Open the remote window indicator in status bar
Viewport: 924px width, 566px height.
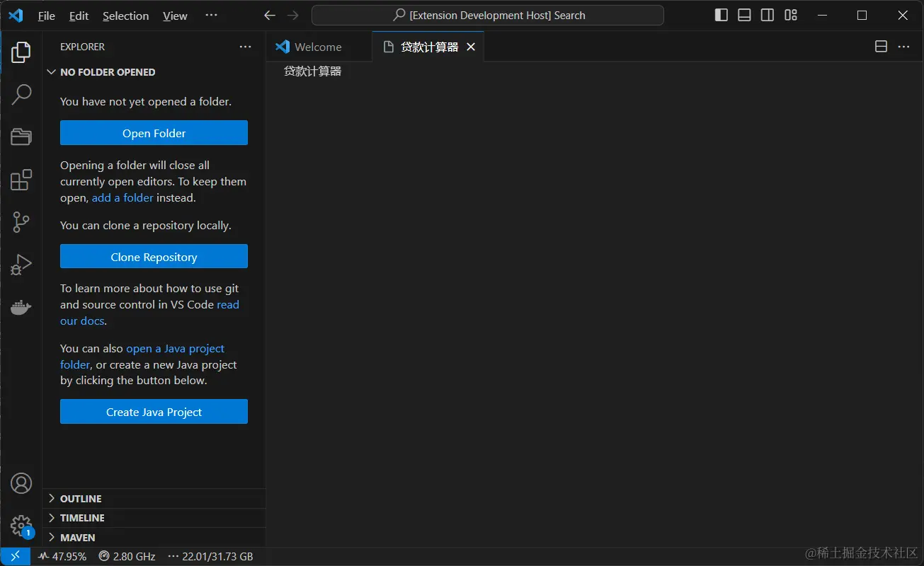point(15,556)
